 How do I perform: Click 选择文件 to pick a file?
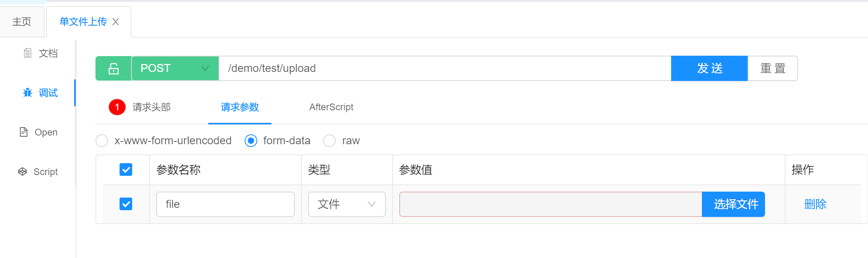tap(733, 204)
